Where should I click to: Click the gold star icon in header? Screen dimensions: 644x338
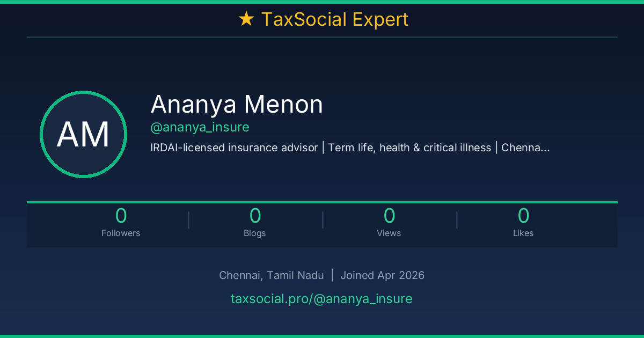point(246,19)
